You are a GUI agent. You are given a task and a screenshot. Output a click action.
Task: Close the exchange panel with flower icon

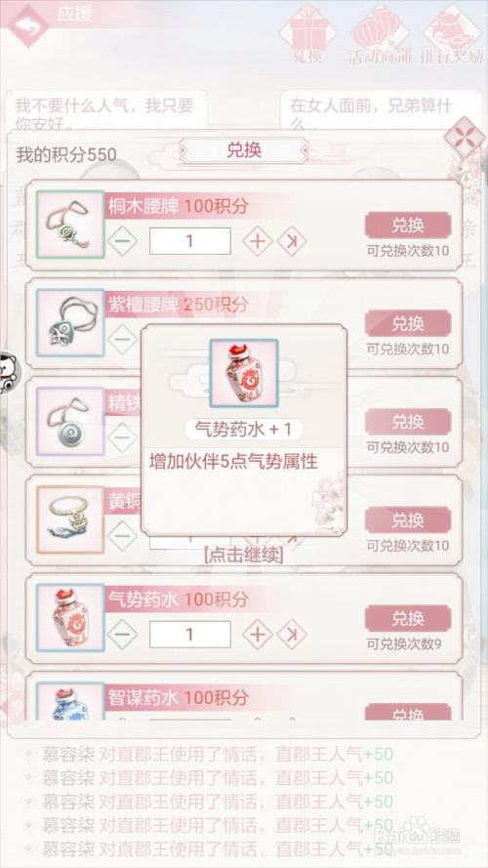tap(464, 137)
